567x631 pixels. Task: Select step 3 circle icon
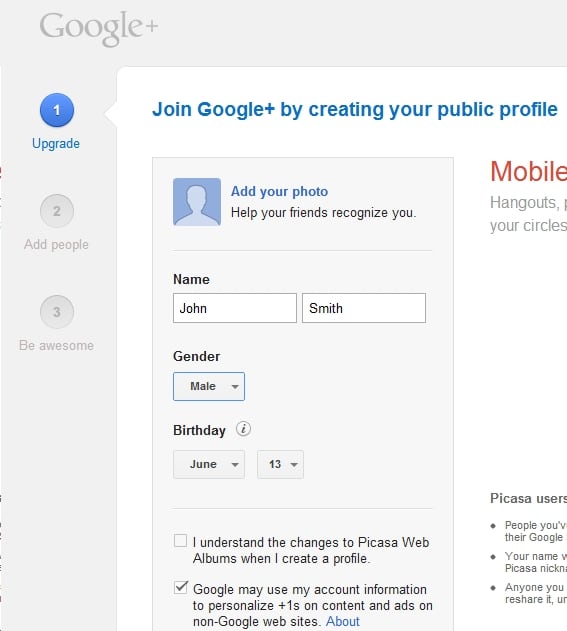pos(57,312)
